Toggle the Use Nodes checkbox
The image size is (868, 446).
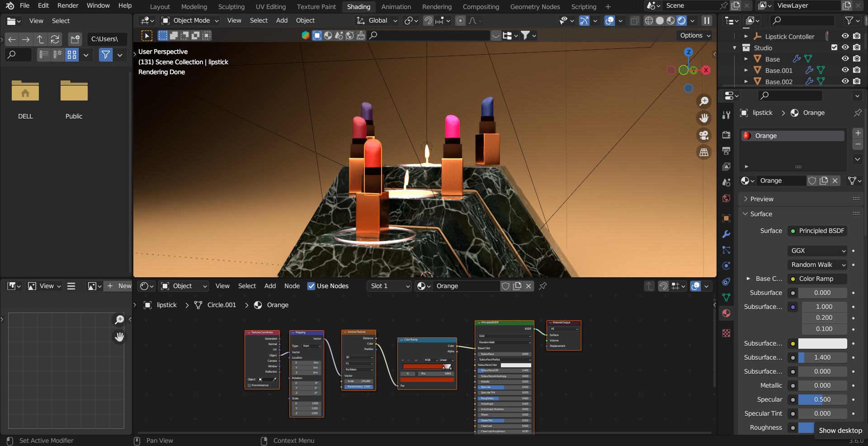pyautogui.click(x=311, y=286)
